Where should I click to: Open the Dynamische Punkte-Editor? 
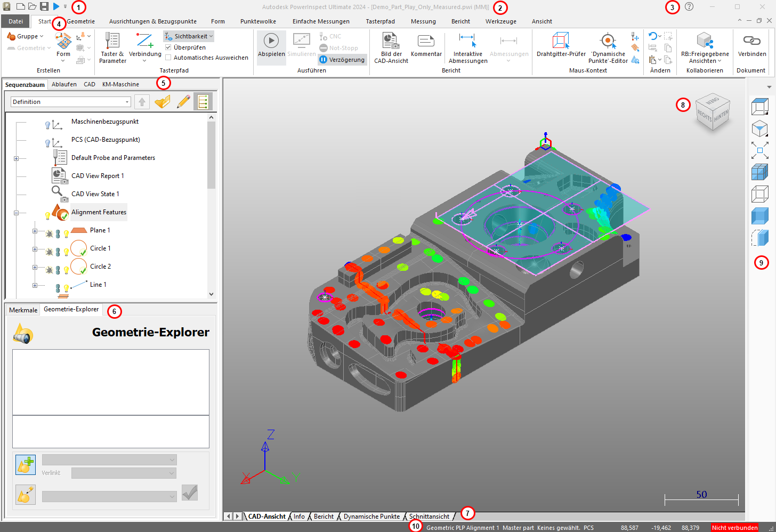pyautogui.click(x=608, y=48)
